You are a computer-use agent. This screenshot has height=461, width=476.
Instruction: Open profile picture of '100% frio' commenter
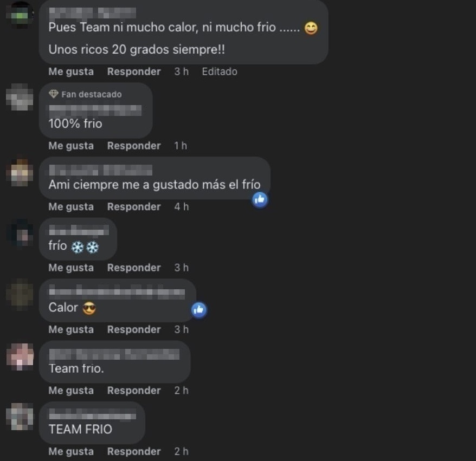coord(20,97)
